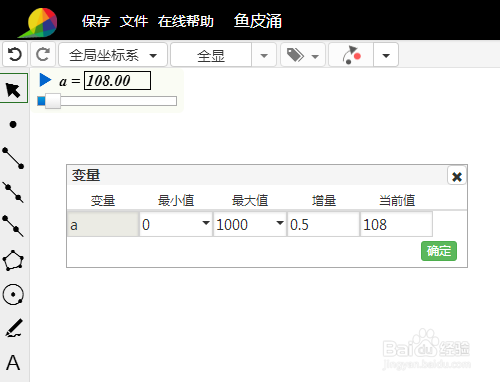The image size is (500, 382).
Task: Click the point animation trace icon
Action: point(351,55)
